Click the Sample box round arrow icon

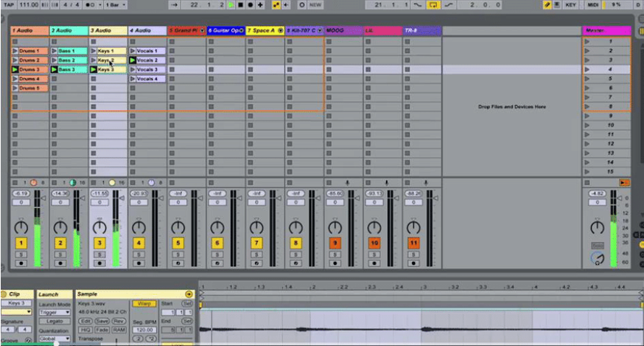tap(189, 294)
